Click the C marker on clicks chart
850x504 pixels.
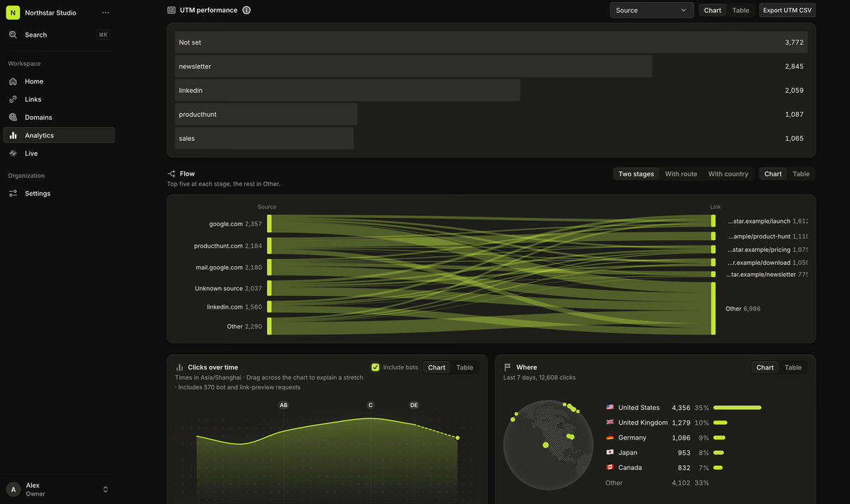[x=370, y=406]
